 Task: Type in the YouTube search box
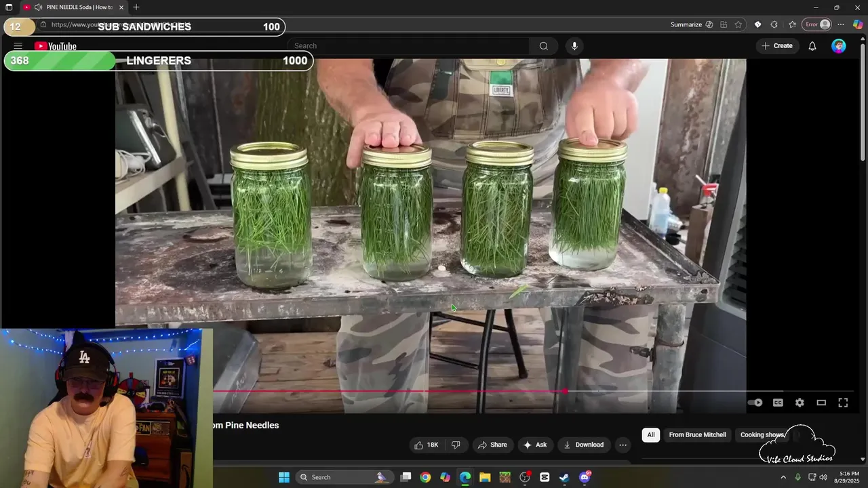(408, 46)
